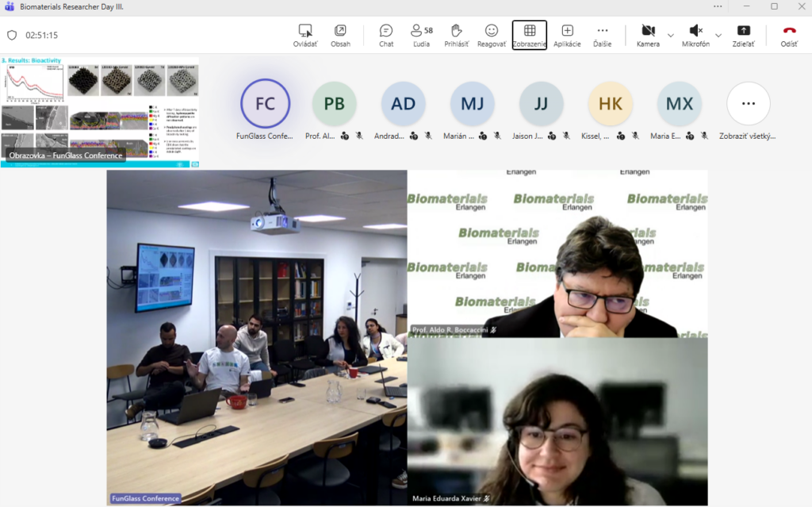Expand the Kamera options arrow

click(671, 35)
